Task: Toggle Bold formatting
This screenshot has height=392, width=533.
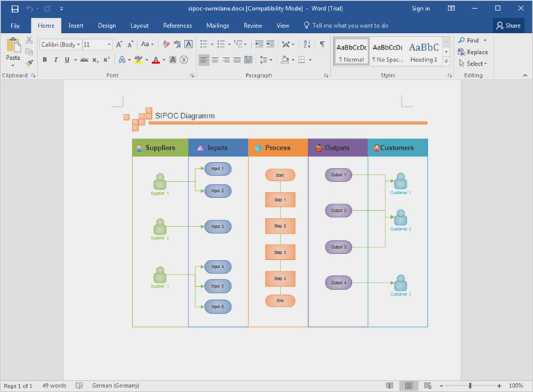Action: [45, 60]
